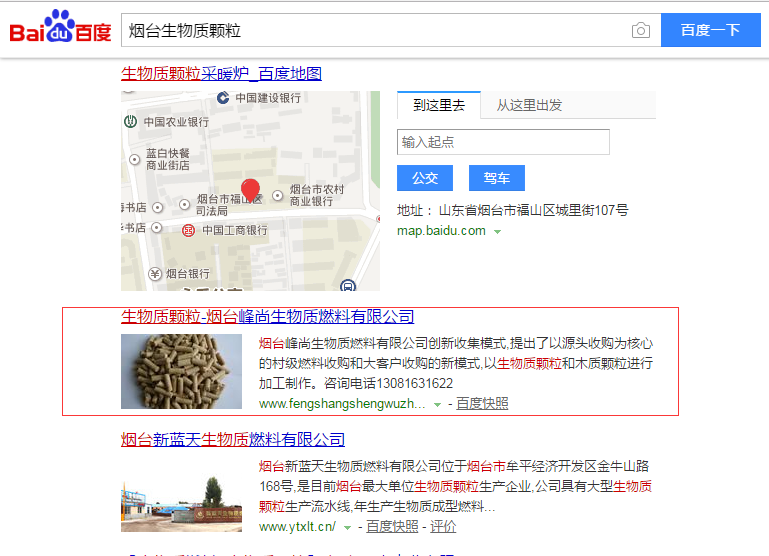The image size is (769, 556).
Task: Click the biomass pellets thumbnail image
Action: [x=181, y=371]
